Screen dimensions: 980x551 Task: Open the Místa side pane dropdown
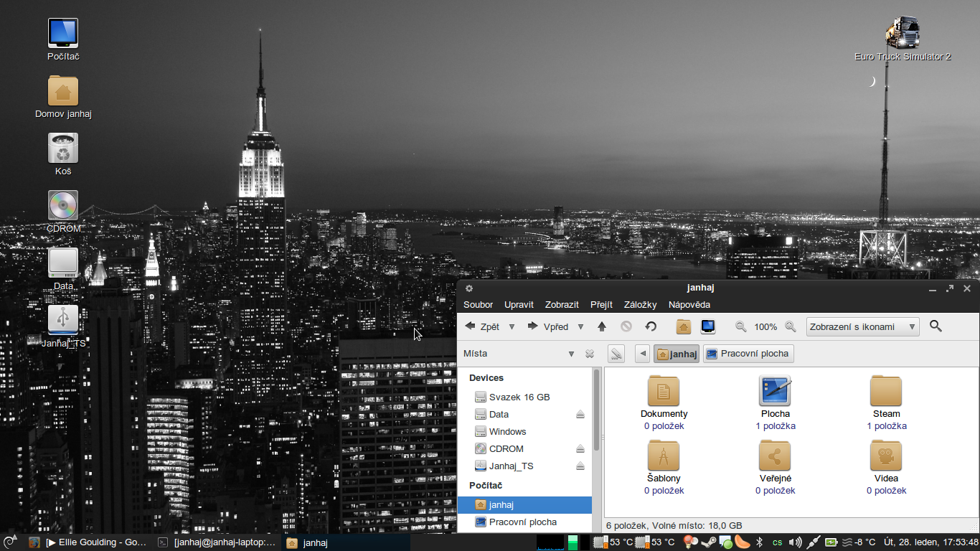(571, 354)
